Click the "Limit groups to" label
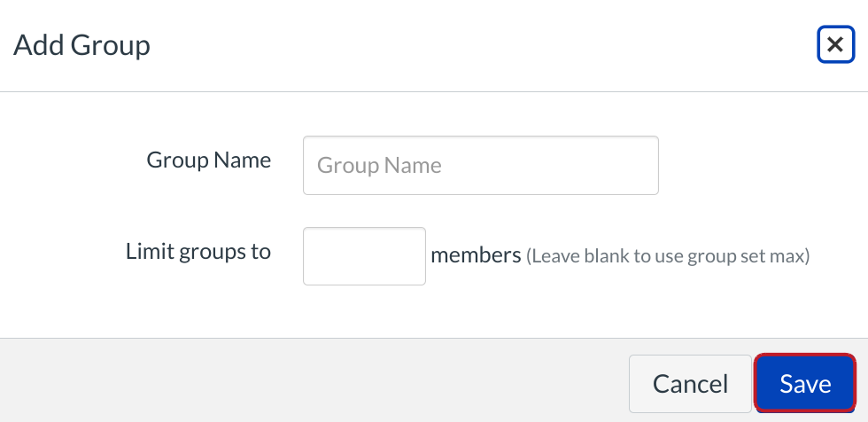Viewport: 868px width, 422px height. click(x=198, y=251)
